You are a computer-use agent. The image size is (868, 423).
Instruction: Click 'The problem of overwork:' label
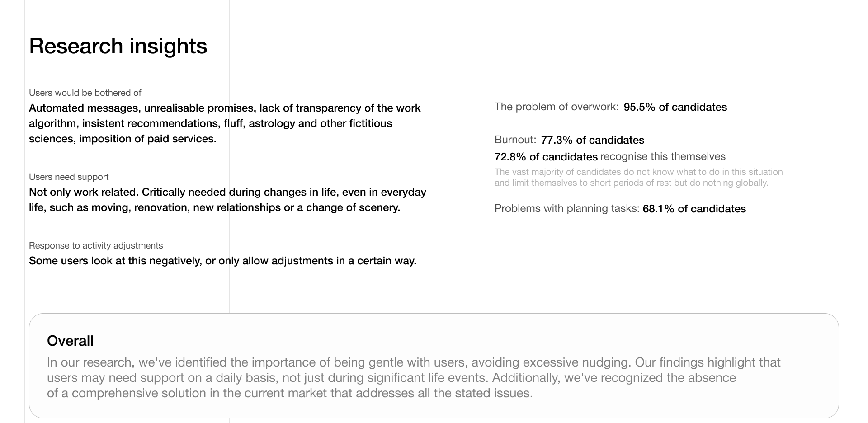[557, 107]
